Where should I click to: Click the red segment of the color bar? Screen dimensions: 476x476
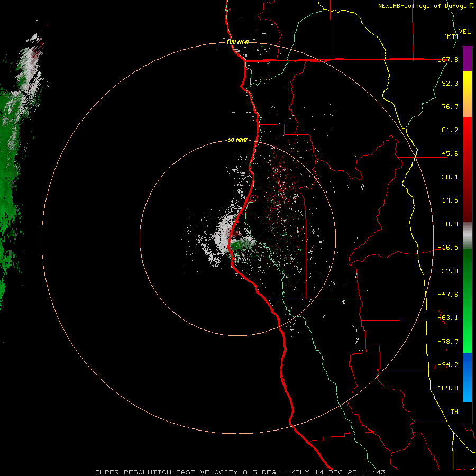tap(467, 169)
